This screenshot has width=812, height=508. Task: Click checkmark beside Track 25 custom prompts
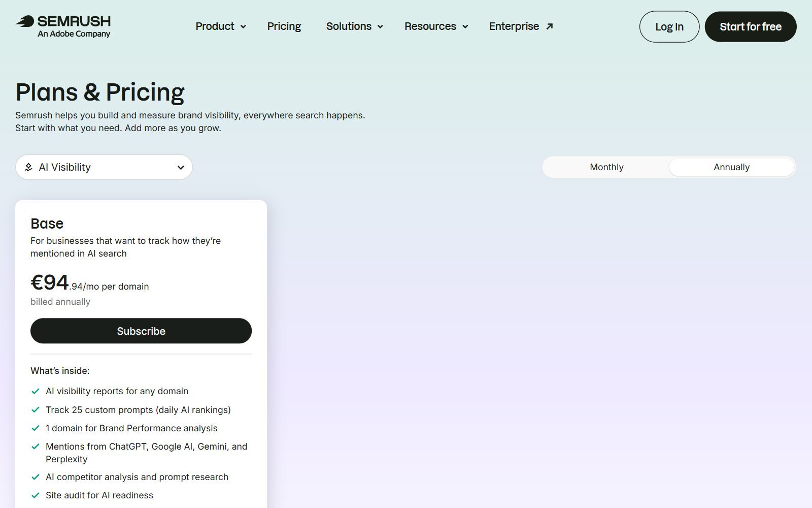click(x=36, y=409)
